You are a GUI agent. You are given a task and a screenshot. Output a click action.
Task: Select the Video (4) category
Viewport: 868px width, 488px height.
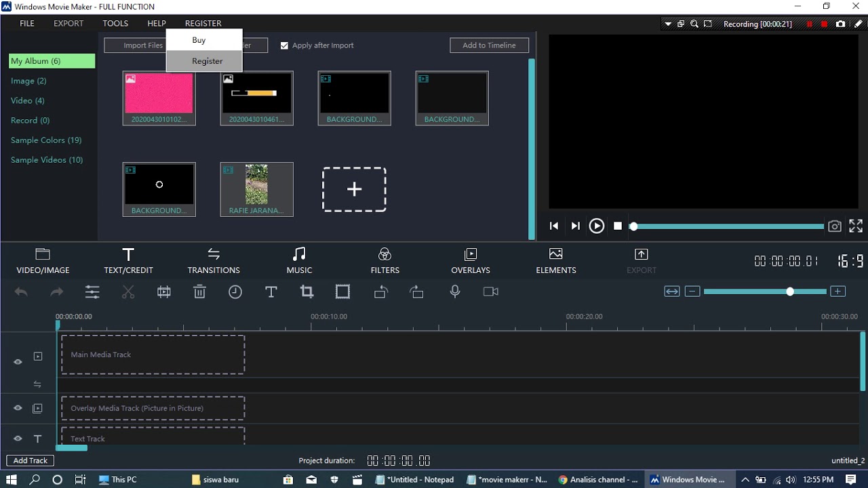coord(28,100)
